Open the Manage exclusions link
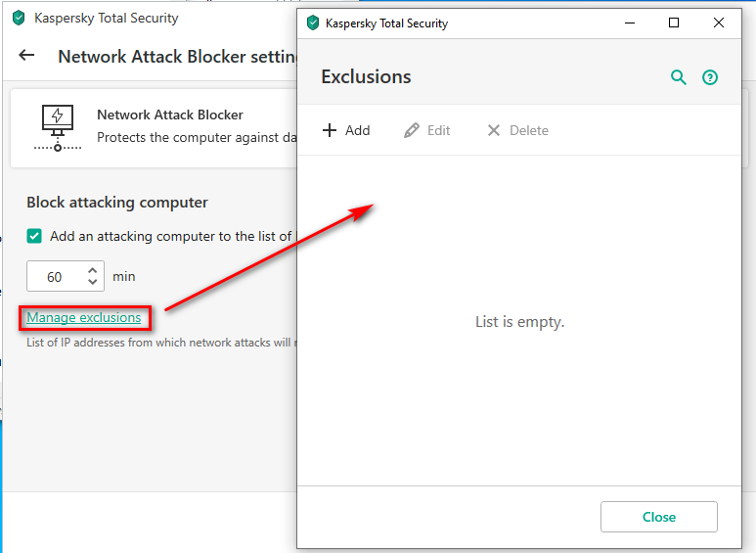 (84, 317)
